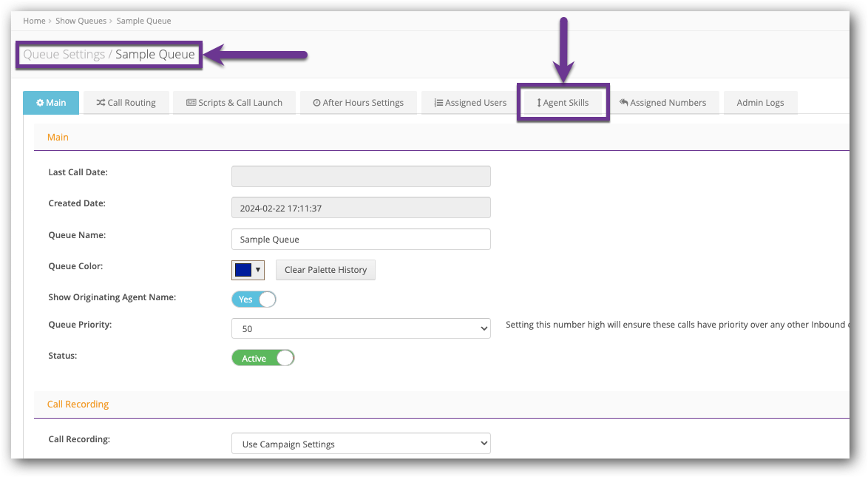This screenshot has width=868, height=477.
Task: Click the dark blue Queue Color swatch
Action: tap(243, 270)
